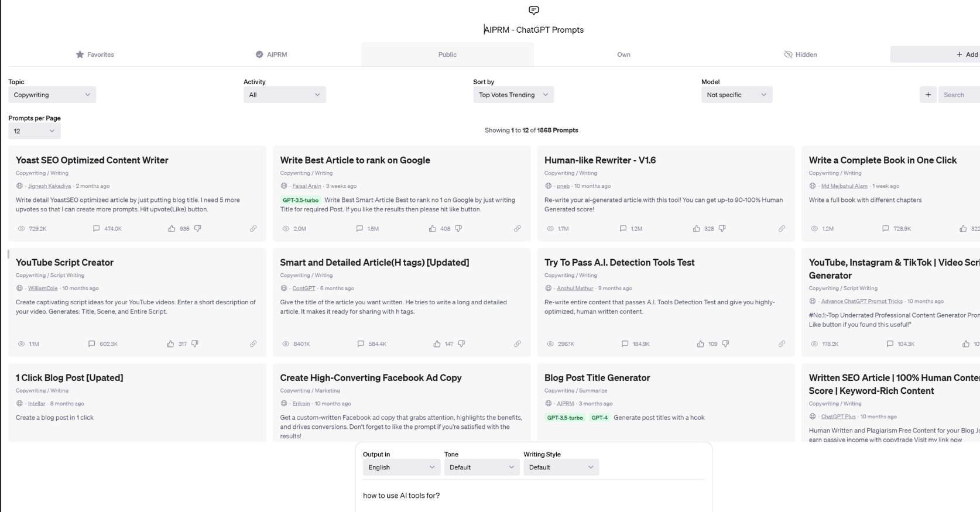980x512 pixels.
Task: Focus the Search prompts field
Action: tap(959, 95)
